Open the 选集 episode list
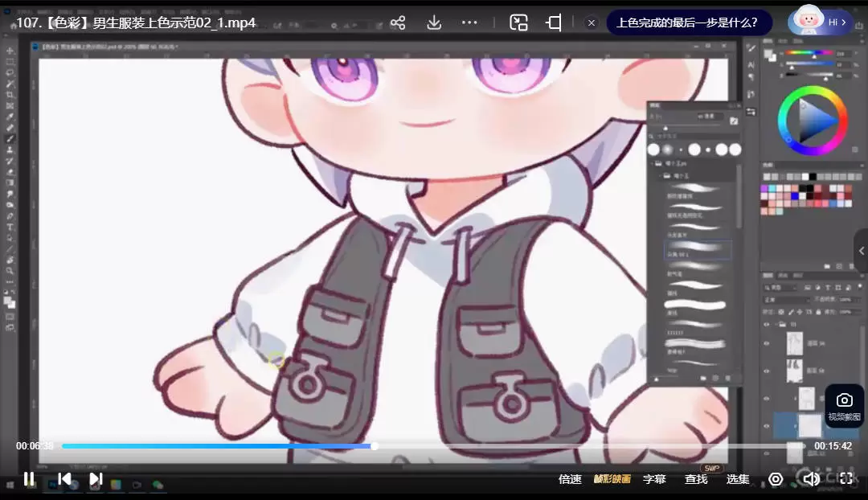The width and height of the screenshot is (868, 500). (738, 479)
